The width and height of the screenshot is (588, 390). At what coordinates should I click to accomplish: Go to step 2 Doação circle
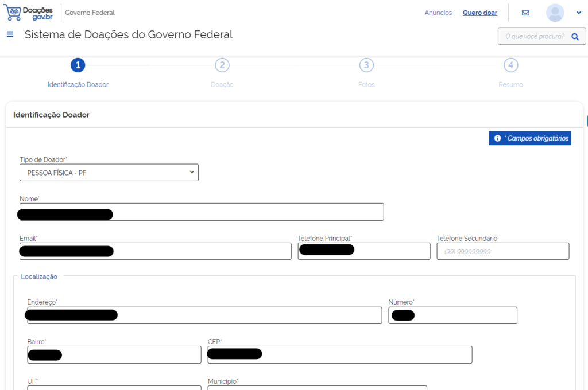pos(222,65)
